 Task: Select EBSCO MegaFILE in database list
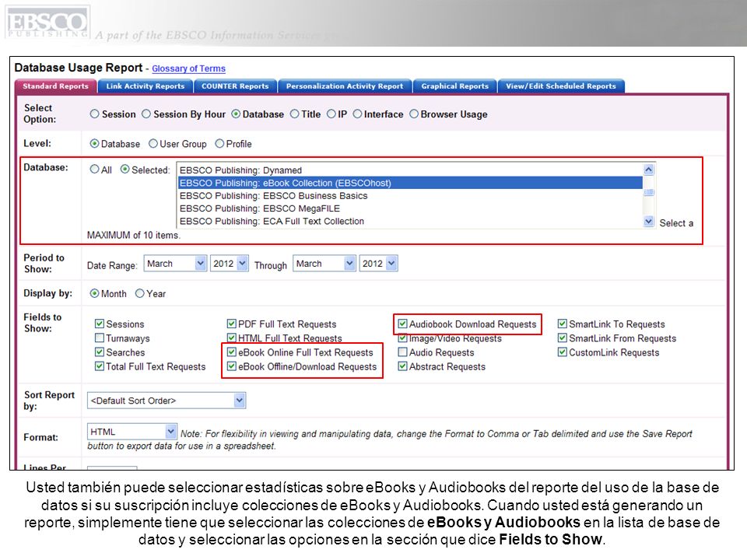(410, 208)
